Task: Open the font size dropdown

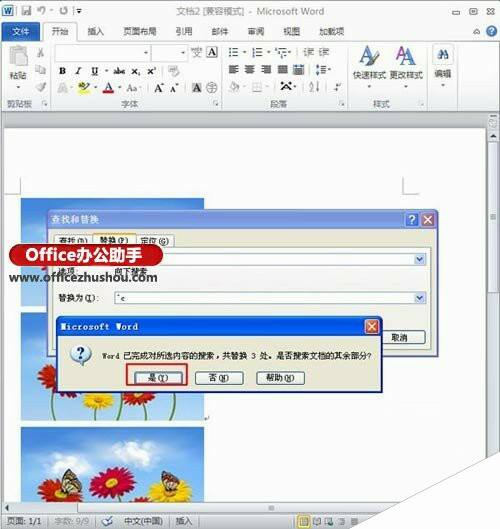Action: 183,53
